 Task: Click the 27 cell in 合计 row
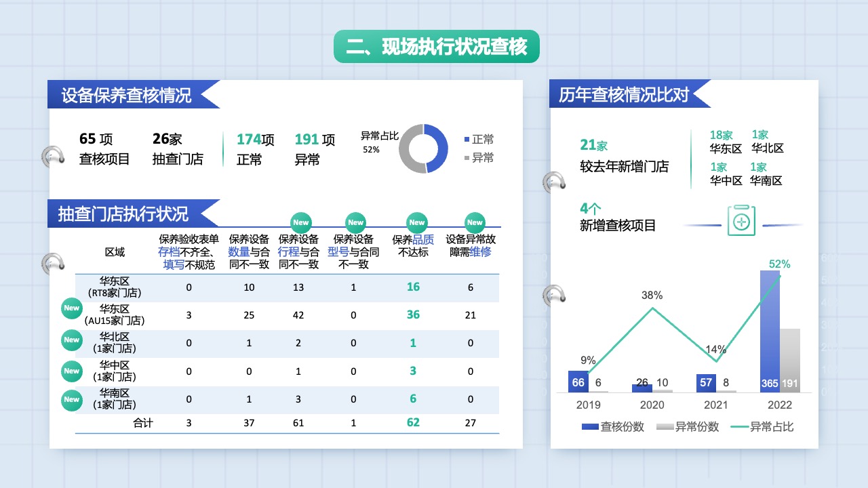(471, 423)
